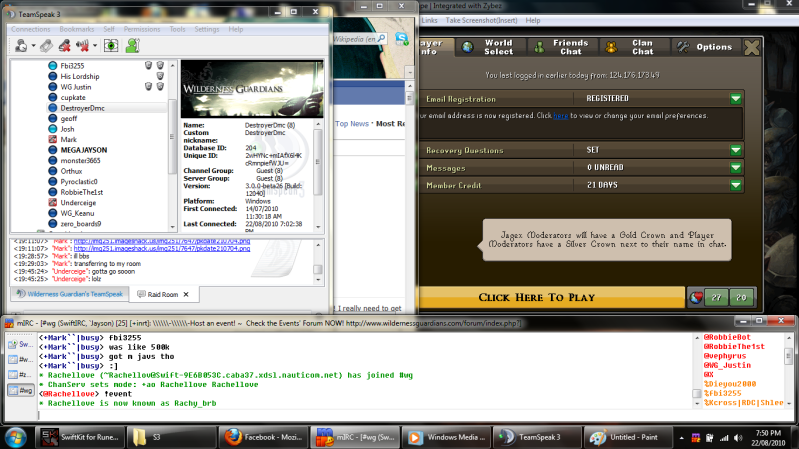Open the imageshack link from Mark at 19:11:07

click(x=162, y=248)
